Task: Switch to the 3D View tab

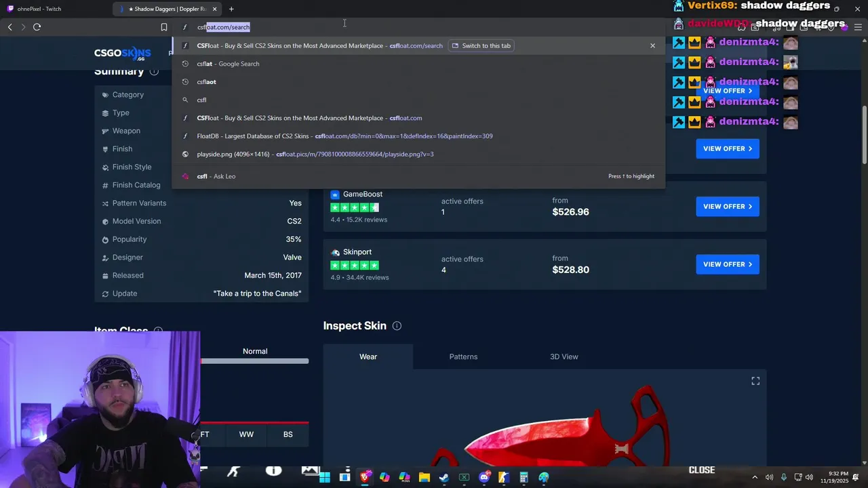Action: (x=564, y=357)
